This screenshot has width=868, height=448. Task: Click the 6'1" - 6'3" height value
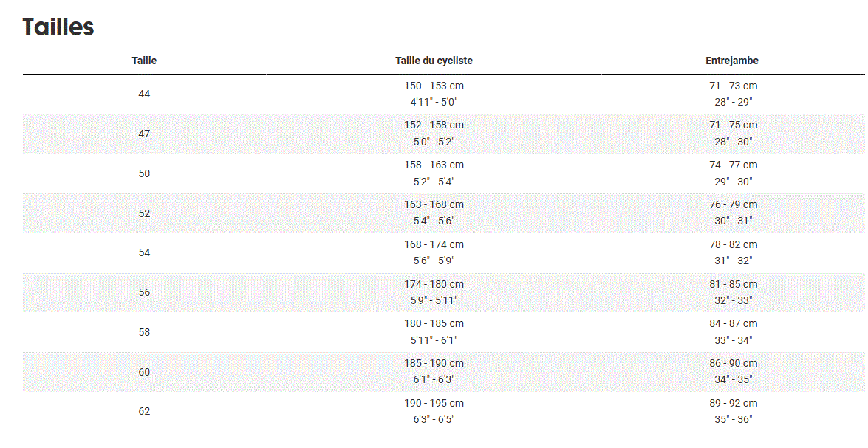[434, 379]
